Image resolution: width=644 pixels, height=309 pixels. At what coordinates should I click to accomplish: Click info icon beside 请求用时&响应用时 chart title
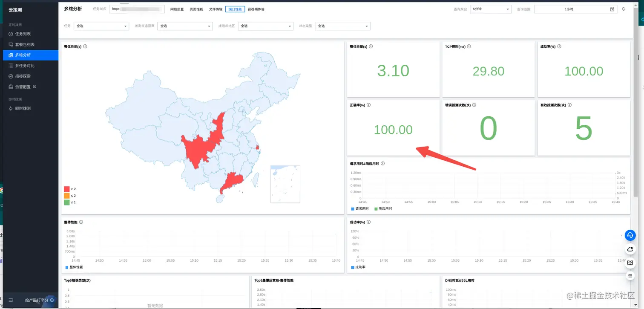383,163
